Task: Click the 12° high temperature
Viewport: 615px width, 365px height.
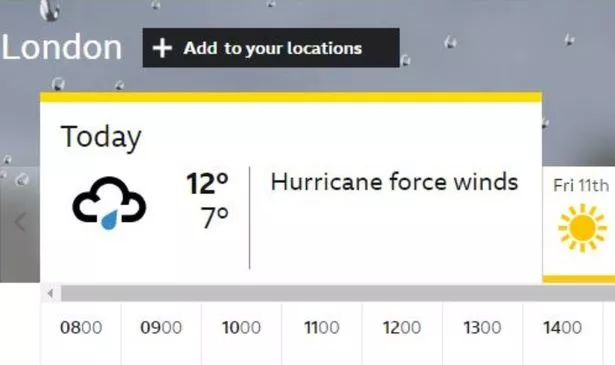Action: [207, 183]
